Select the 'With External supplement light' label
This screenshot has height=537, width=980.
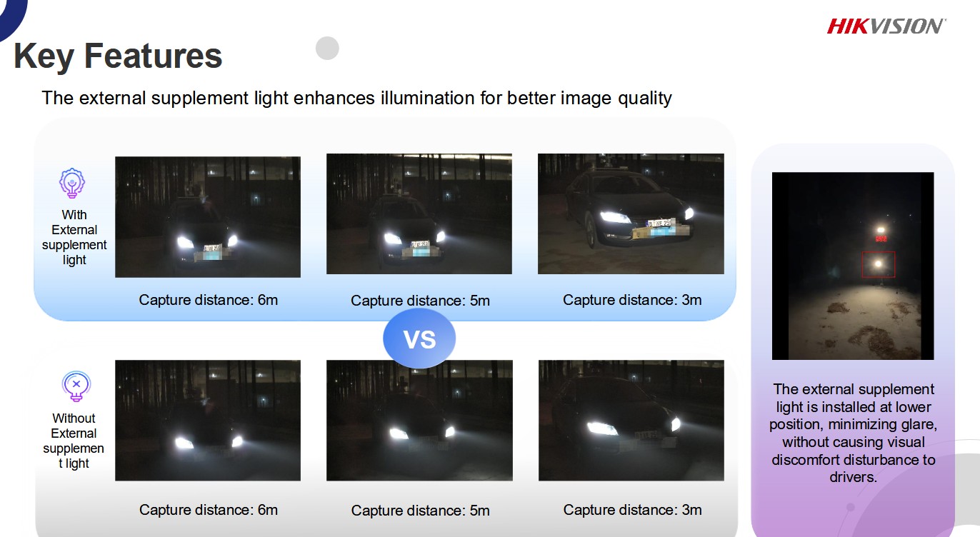coord(74,237)
